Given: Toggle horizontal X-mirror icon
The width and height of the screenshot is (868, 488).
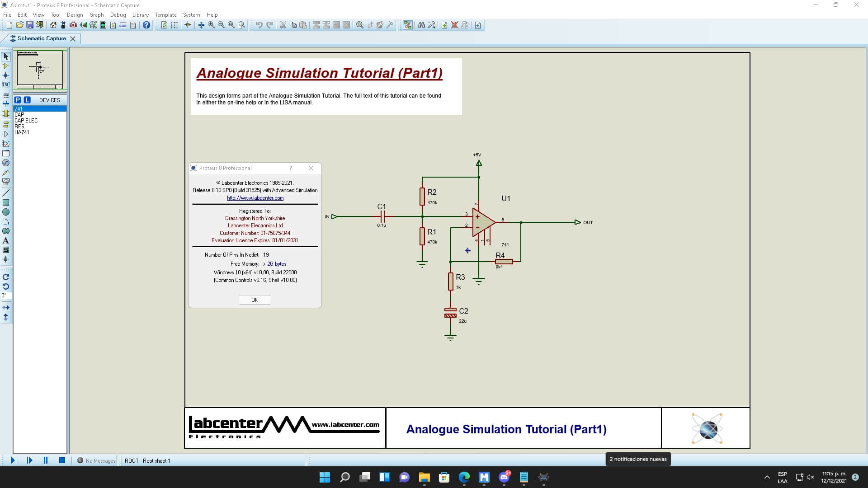Looking at the screenshot, I should pos(6,308).
